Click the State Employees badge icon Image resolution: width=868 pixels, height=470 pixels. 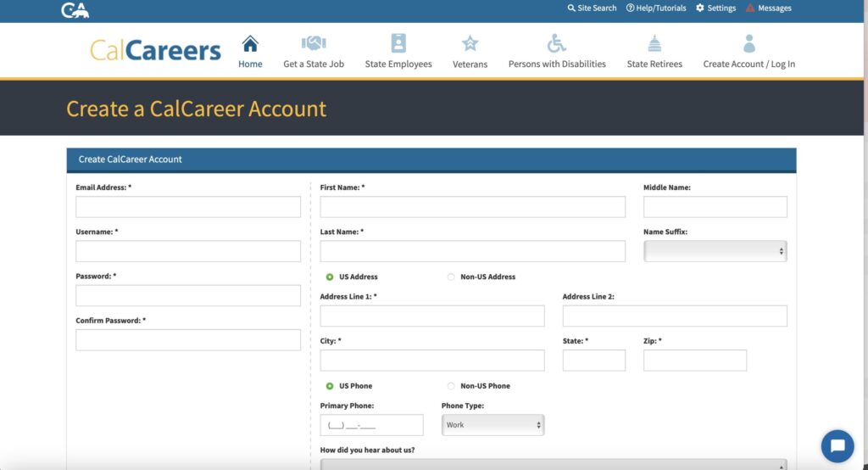point(398,42)
